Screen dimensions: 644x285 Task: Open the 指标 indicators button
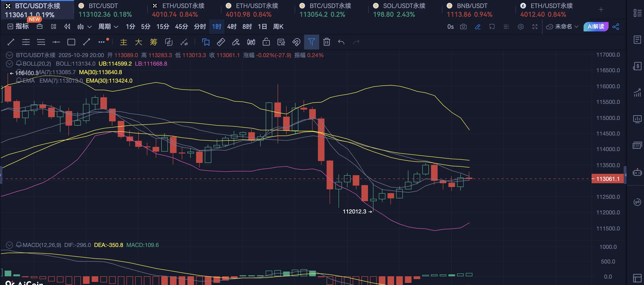[x=18, y=26]
